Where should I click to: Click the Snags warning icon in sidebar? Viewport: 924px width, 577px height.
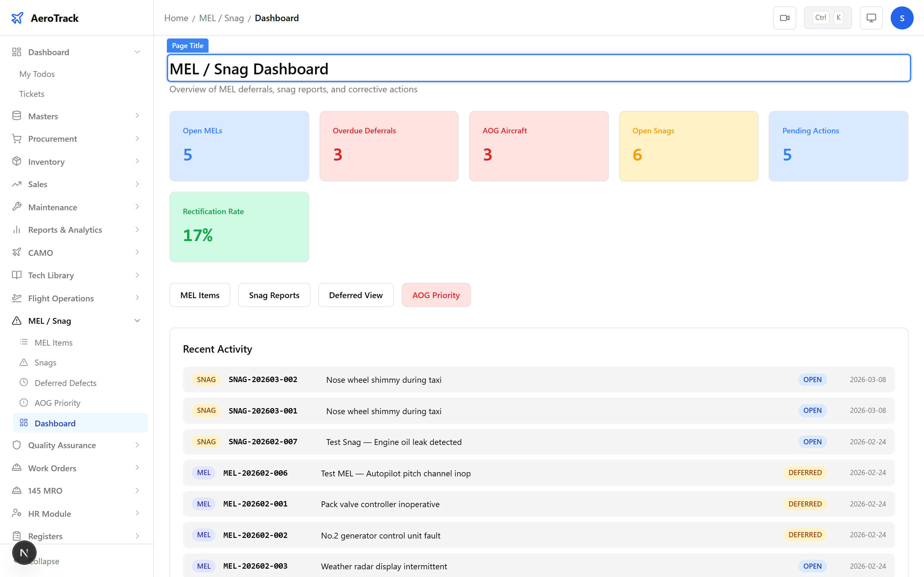coord(24,362)
